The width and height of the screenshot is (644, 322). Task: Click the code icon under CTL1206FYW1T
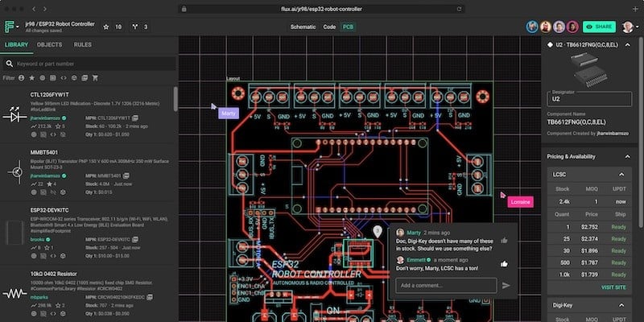(x=53, y=134)
